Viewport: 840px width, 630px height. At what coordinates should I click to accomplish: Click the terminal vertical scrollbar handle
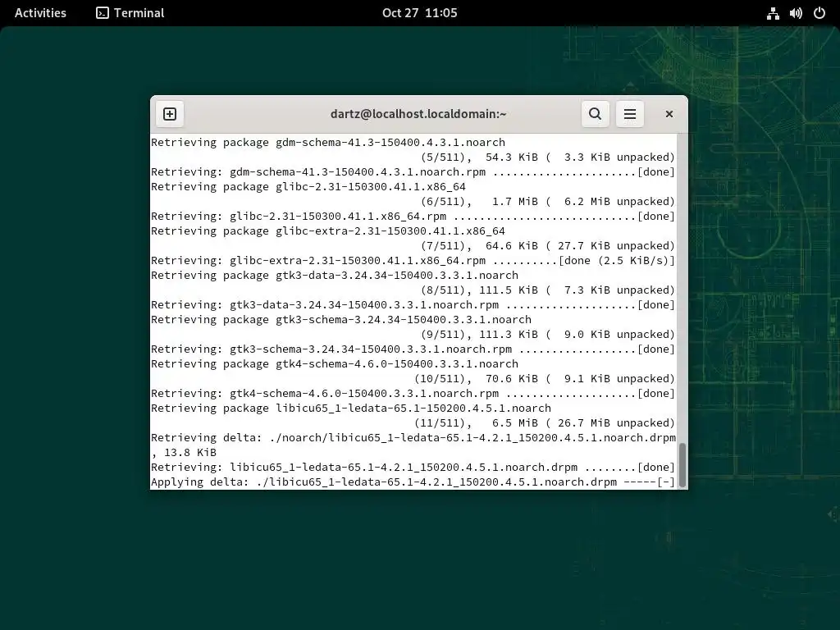682,464
